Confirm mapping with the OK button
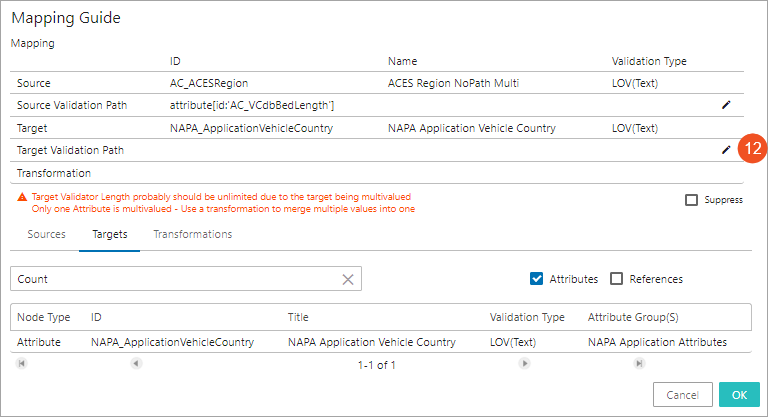The width and height of the screenshot is (768, 417). pos(739,394)
